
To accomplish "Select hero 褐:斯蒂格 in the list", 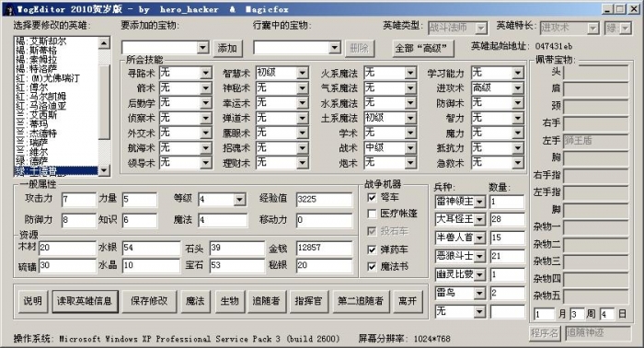I will (x=37, y=51).
